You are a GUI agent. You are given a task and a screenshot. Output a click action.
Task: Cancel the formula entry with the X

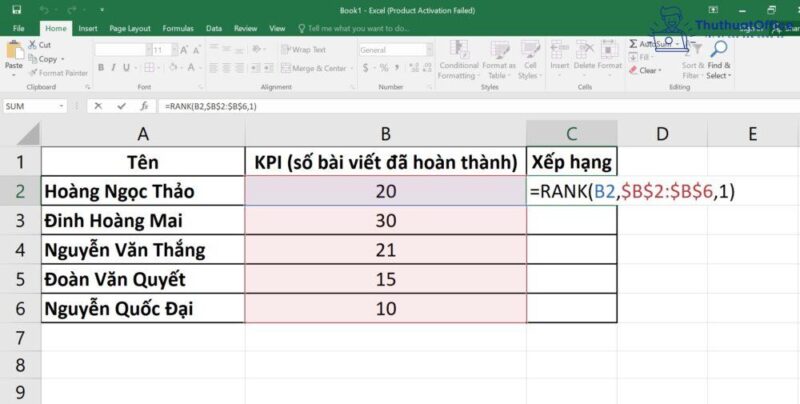[98, 106]
